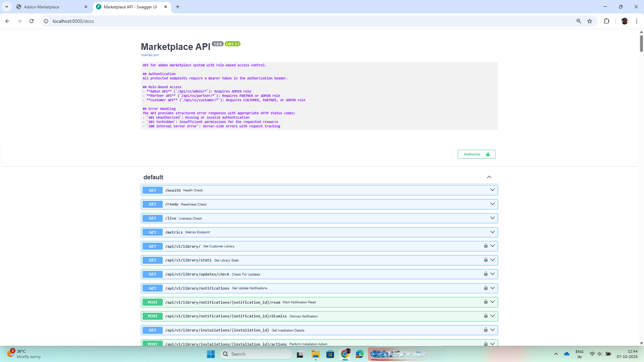Image resolution: width=644 pixels, height=362 pixels.
Task: Click lock icon on Get Library Stats row
Action: [x=486, y=260]
